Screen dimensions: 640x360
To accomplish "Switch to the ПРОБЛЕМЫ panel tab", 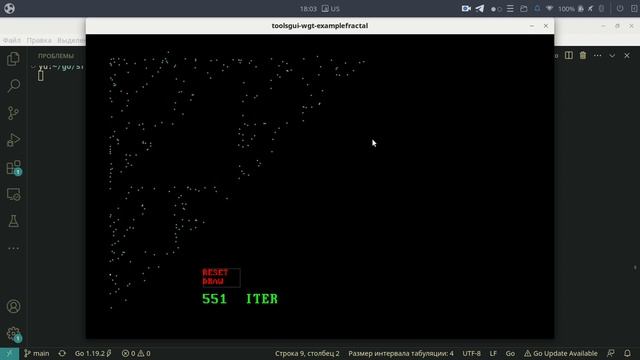I will point(56,56).
